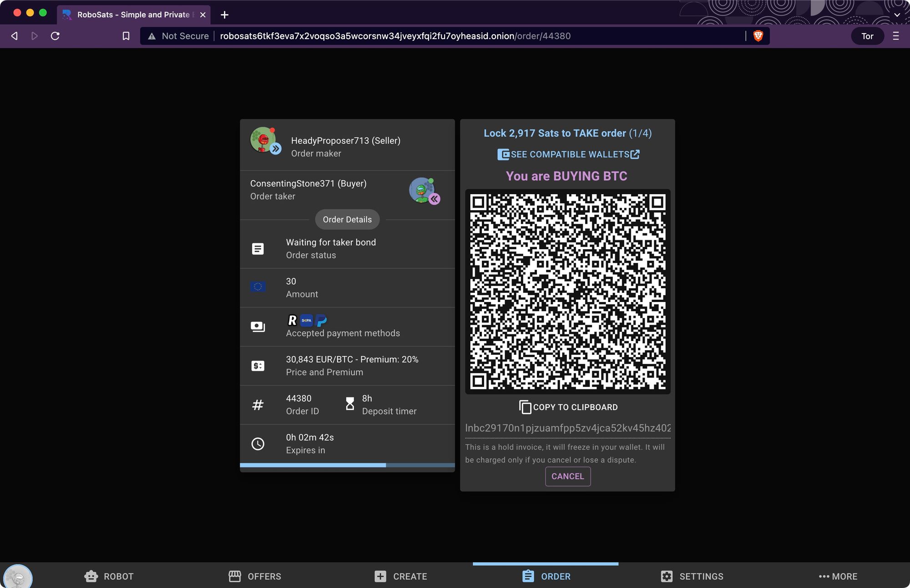
Task: Click the Revolut payment method icon
Action: [293, 320]
